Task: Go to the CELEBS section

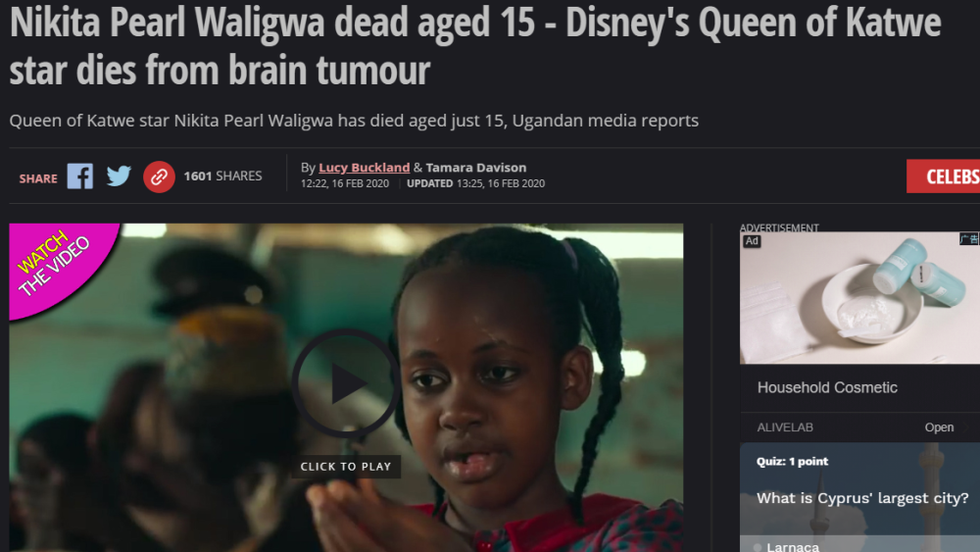Action: 943,176
